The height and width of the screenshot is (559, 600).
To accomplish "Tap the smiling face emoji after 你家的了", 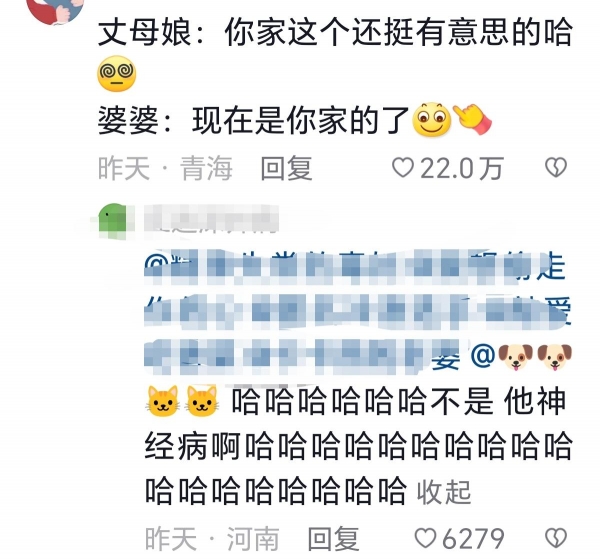I will click(x=432, y=119).
